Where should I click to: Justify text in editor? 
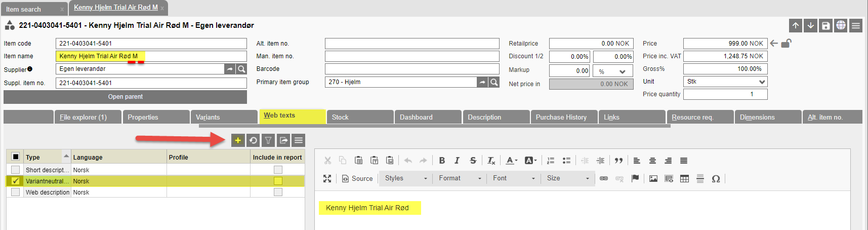pos(684,161)
